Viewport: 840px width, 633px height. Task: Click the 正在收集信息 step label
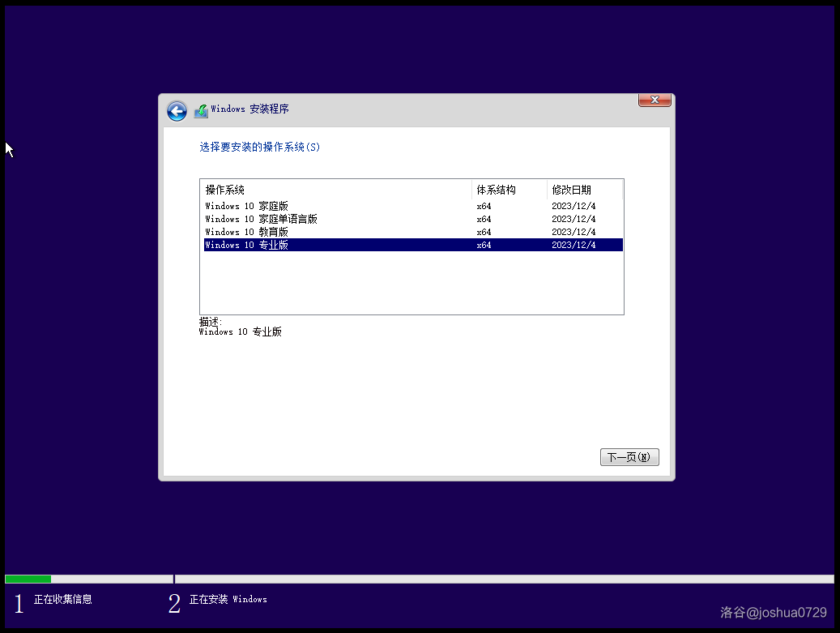(62, 599)
